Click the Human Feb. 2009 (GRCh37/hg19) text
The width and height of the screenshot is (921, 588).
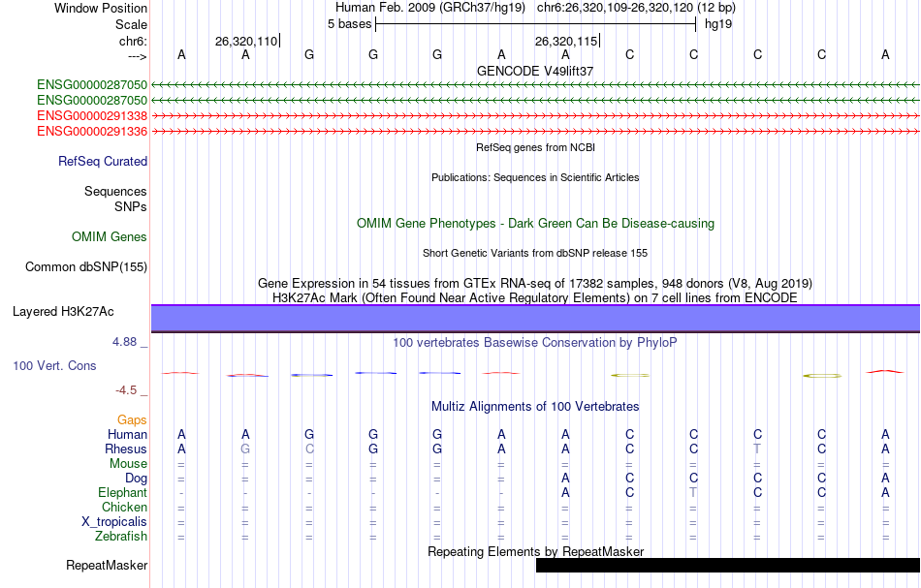(x=432, y=8)
